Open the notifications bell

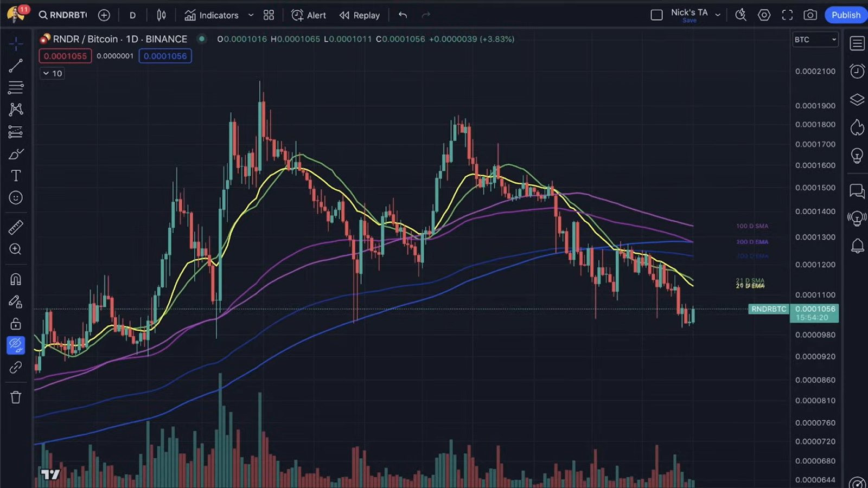pyautogui.click(x=857, y=246)
